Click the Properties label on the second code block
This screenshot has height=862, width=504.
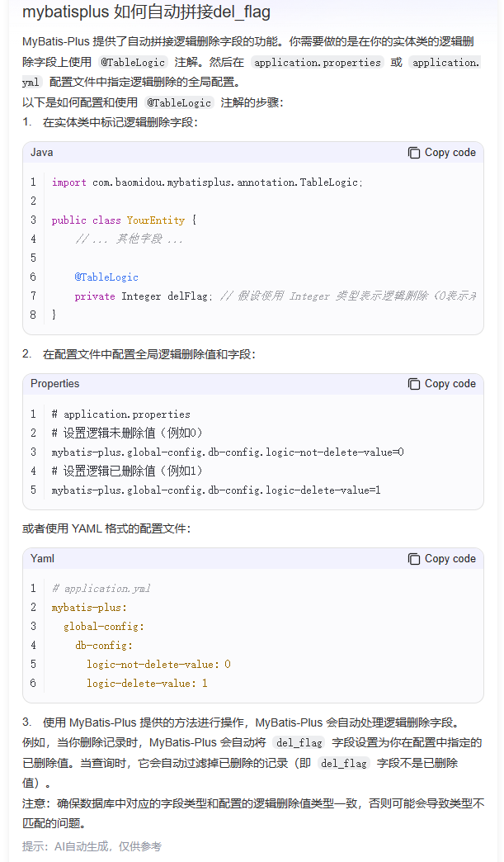pos(55,384)
